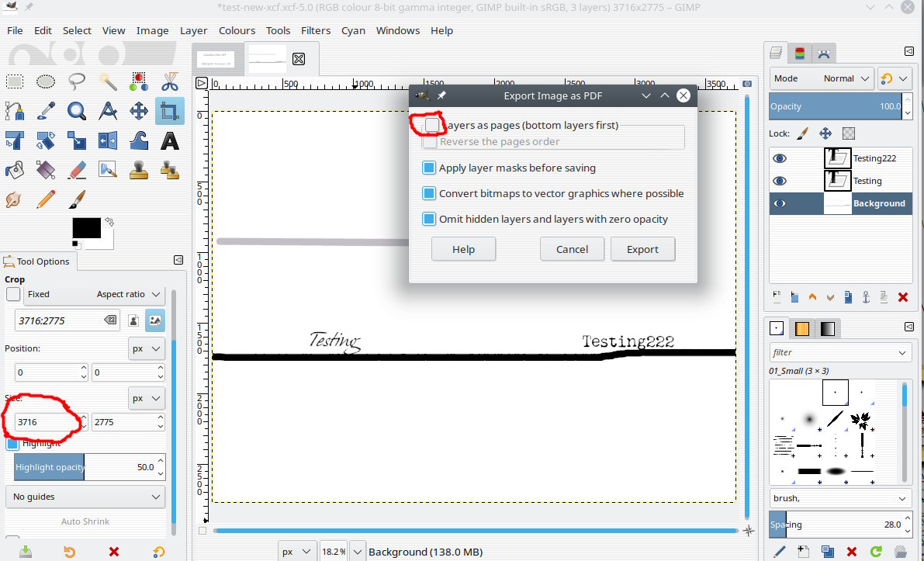Swap foreground and background colours
The width and height of the screenshot is (924, 561).
[109, 222]
